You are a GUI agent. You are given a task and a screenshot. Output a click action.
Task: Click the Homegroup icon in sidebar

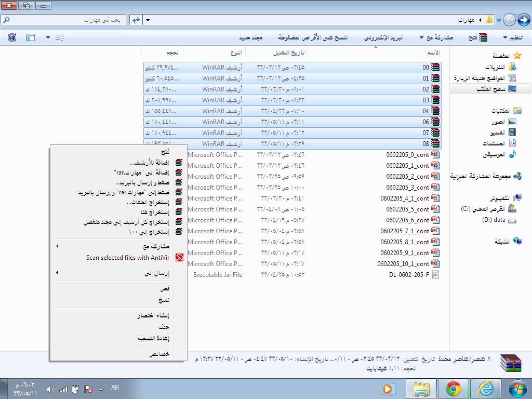517,176
